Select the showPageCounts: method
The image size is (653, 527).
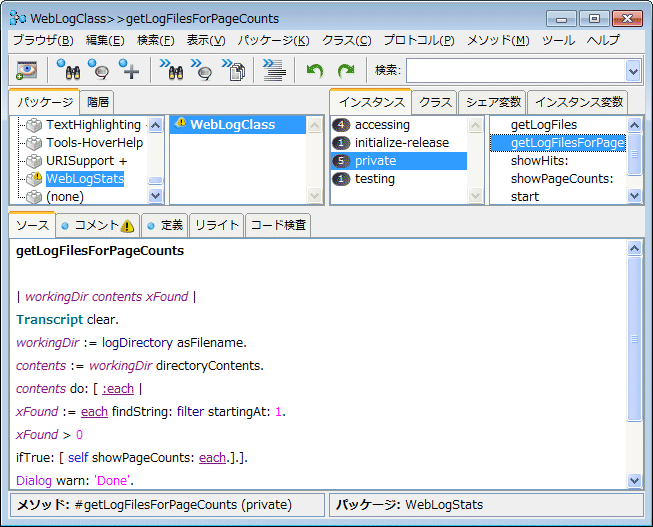click(561, 179)
